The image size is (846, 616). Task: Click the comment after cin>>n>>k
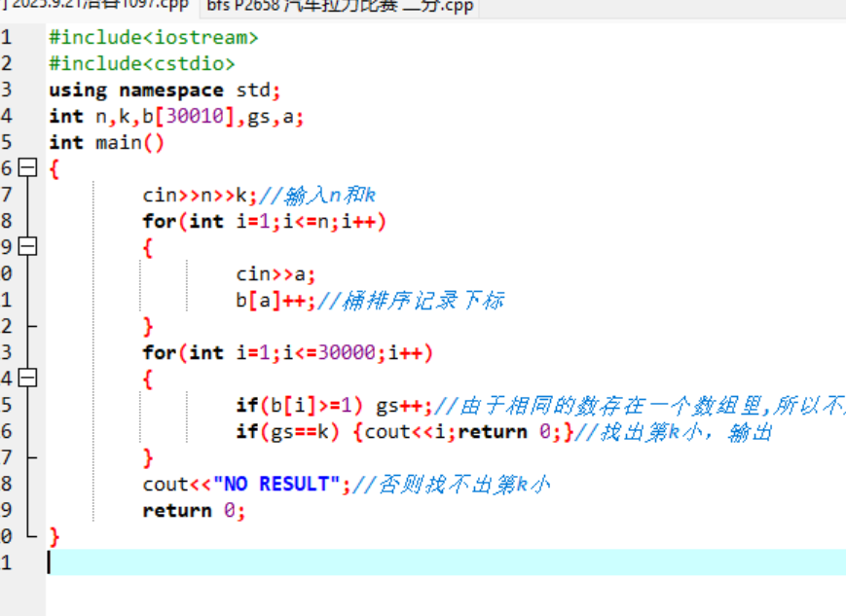coord(316,196)
